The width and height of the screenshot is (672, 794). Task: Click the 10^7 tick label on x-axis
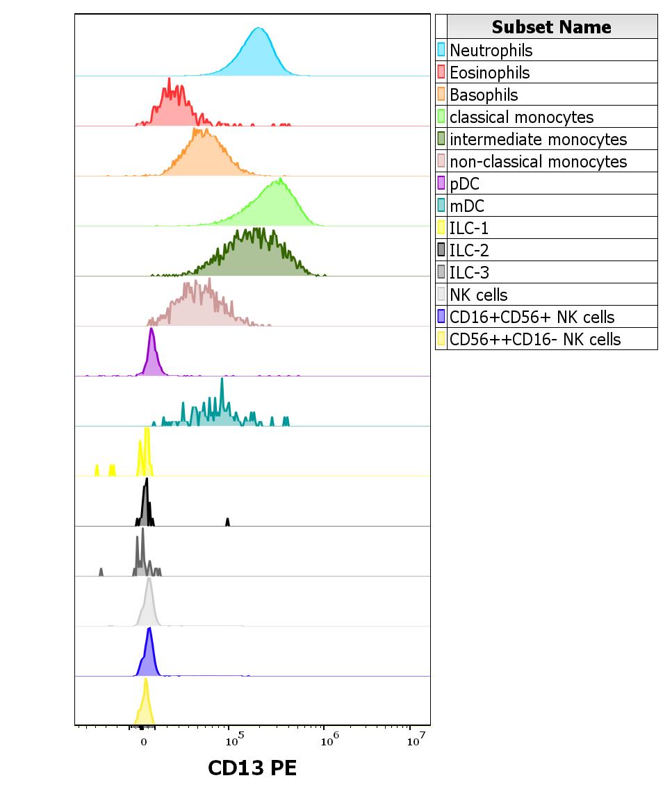pyautogui.click(x=416, y=740)
